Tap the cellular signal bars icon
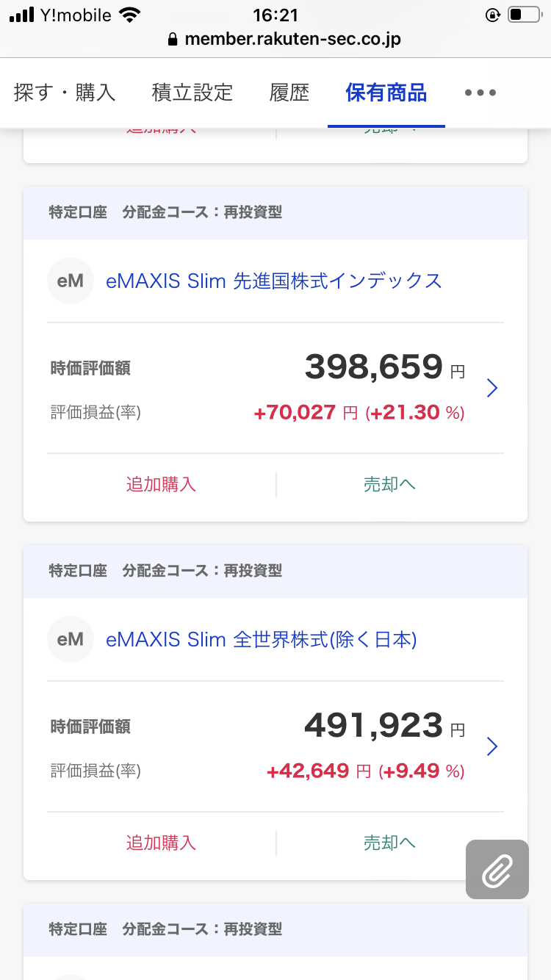Screen dimensions: 551x980 click(22, 15)
